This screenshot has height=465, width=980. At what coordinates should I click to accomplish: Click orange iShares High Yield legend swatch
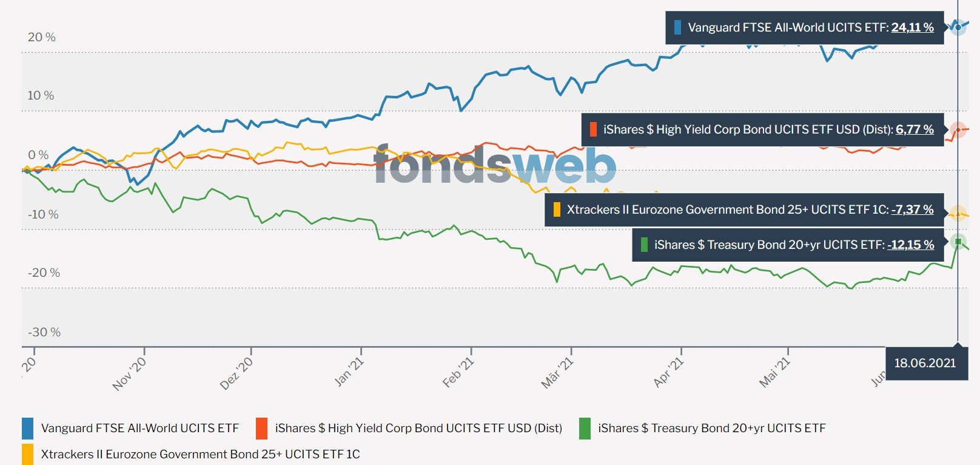pyautogui.click(x=262, y=428)
